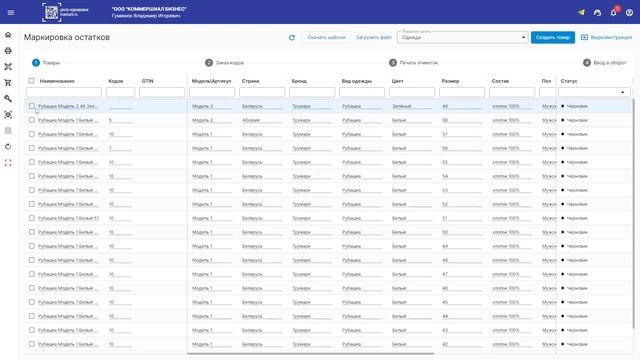Open the printer sidebar section

(x=8, y=51)
